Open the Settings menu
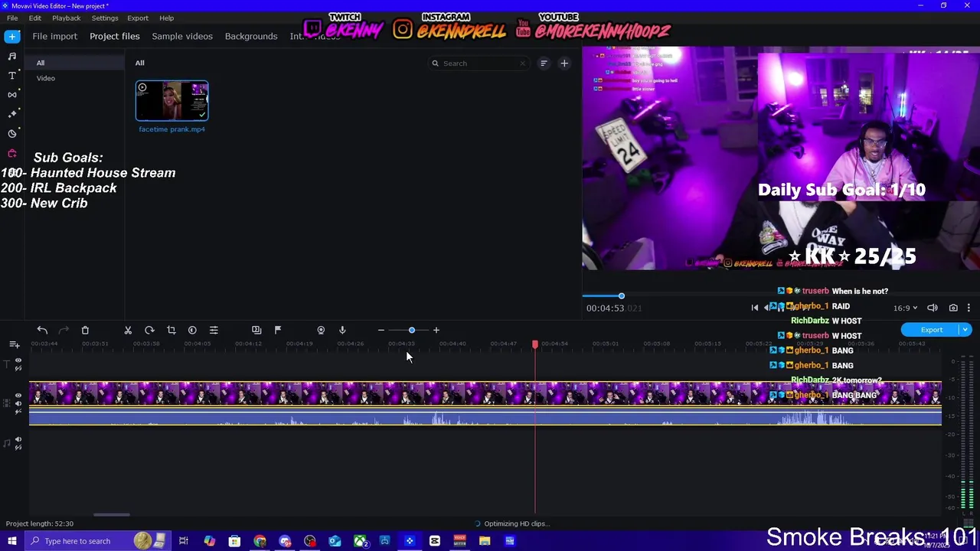 tap(105, 18)
